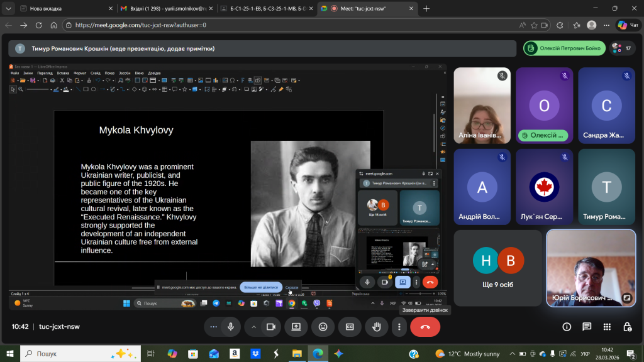644x362 pixels.
Task: Open the emoji reactions button
Action: [x=323, y=327]
